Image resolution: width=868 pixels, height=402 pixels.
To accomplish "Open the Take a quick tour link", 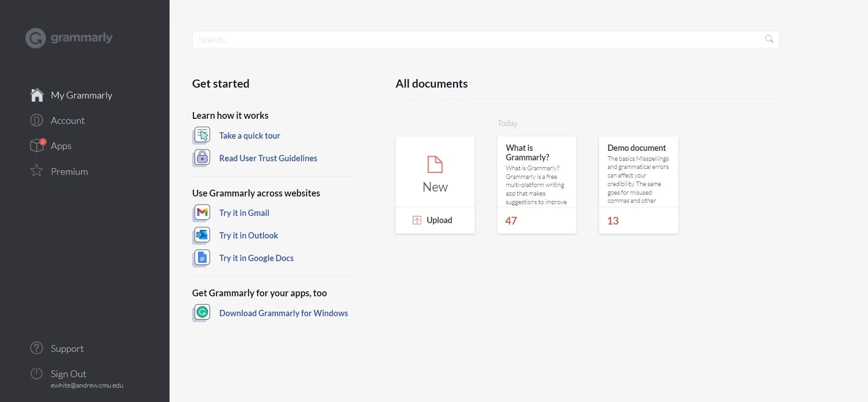I will click(x=250, y=136).
